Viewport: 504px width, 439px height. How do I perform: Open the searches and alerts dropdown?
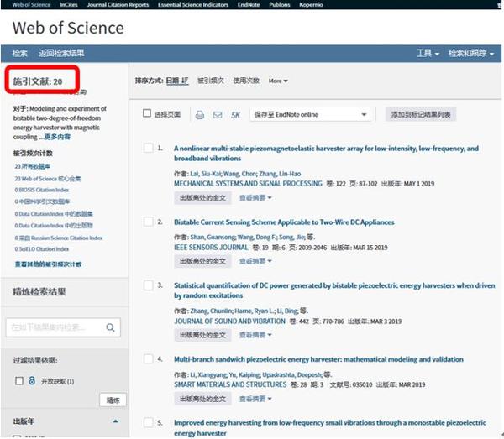(471, 53)
